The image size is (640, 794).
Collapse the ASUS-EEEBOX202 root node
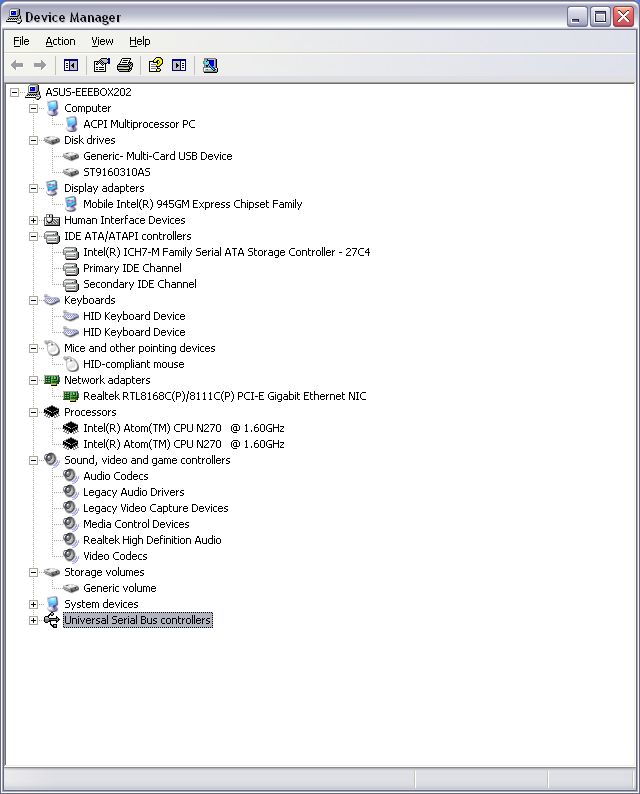tap(15, 92)
